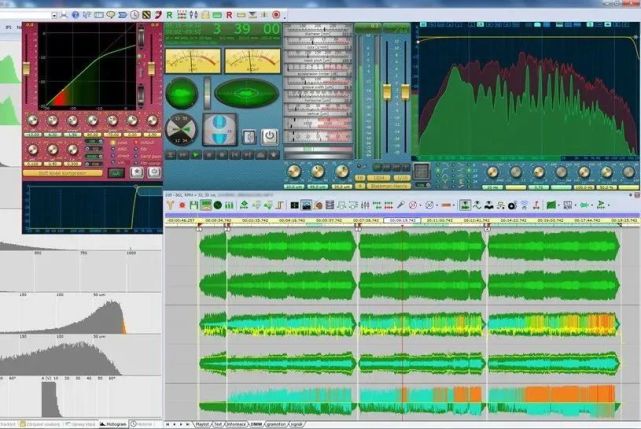Image resolution: width=641 pixels, height=429 pixels.
Task: Click the red record circle icon
Action: (x=275, y=15)
